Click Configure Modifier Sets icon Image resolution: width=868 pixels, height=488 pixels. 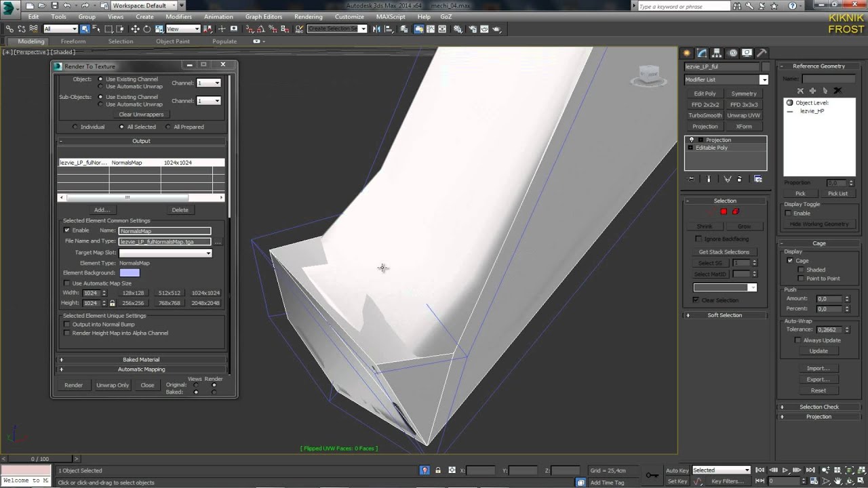[758, 179]
